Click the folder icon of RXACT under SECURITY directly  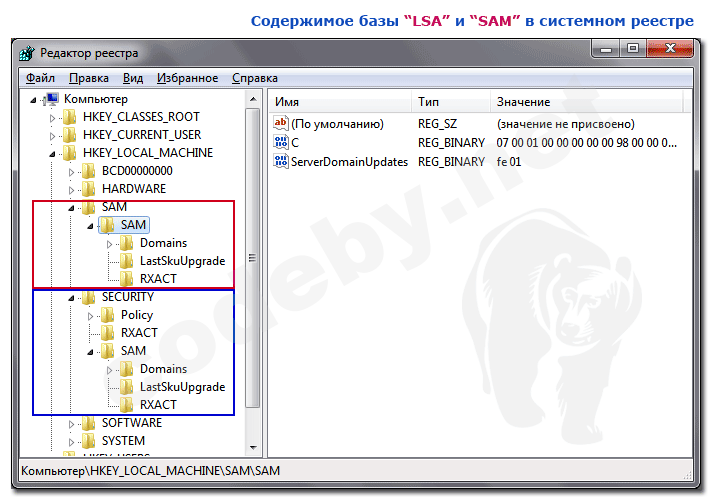[x=108, y=333]
